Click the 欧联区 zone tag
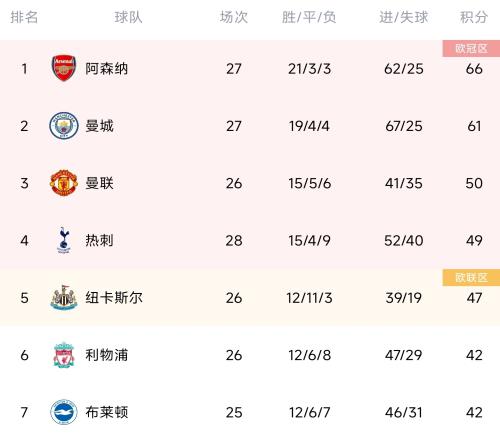The height and width of the screenshot is (440, 500). tap(471, 278)
